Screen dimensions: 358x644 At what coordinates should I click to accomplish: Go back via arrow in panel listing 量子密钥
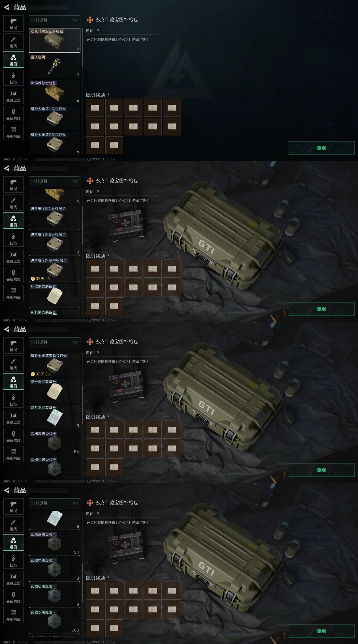click(x=7, y=8)
